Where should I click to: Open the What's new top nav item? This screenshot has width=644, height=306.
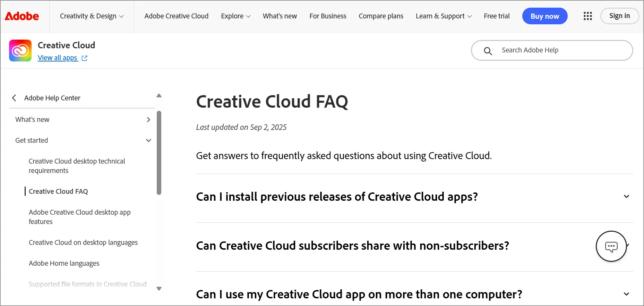280,16
